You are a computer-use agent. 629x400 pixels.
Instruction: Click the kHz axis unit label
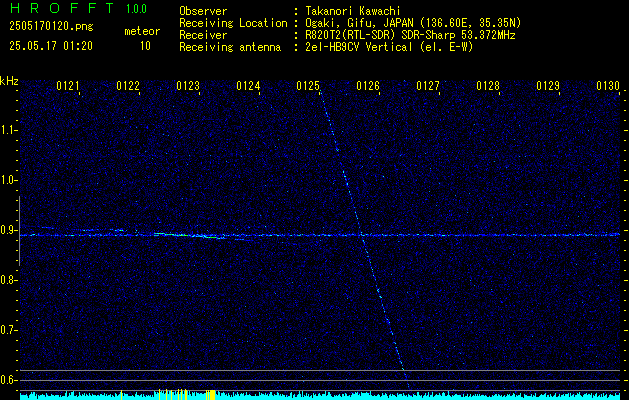point(9,81)
